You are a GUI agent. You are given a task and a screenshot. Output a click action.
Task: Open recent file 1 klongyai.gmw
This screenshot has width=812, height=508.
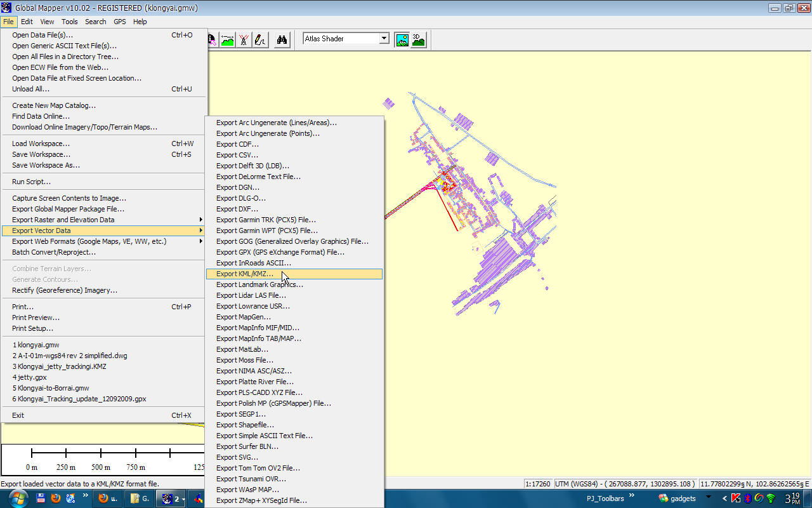(x=103, y=345)
